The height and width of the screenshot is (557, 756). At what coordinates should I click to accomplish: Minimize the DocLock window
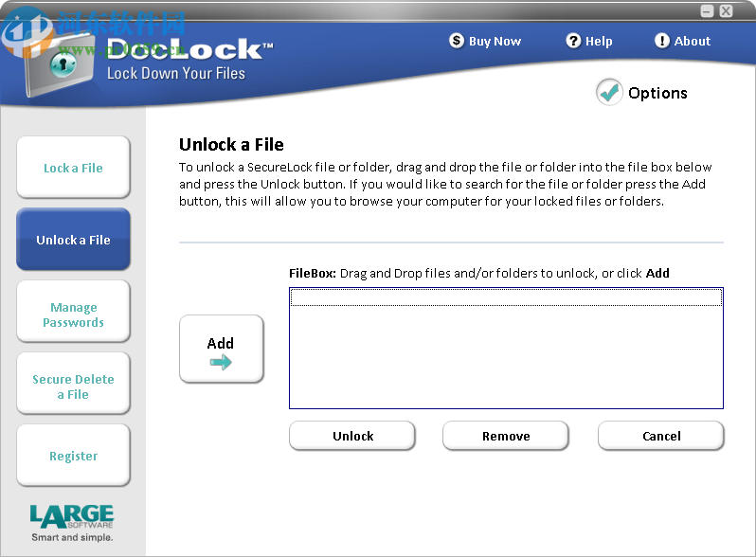pyautogui.click(x=707, y=11)
